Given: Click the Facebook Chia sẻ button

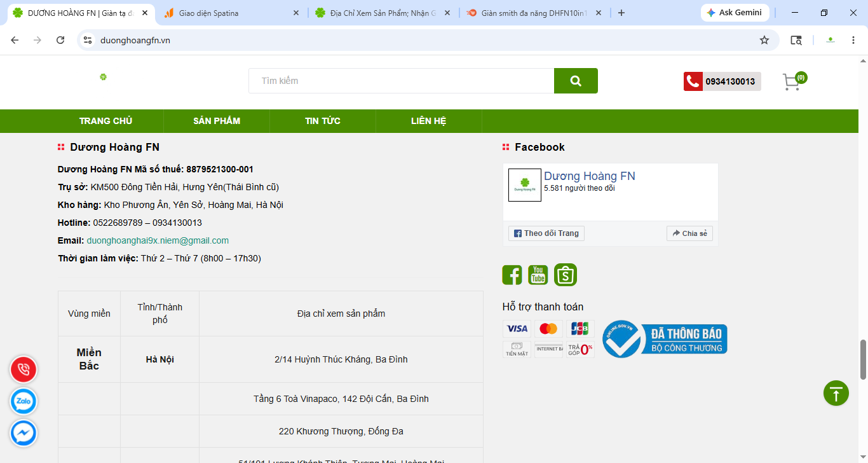Looking at the screenshot, I should 689,233.
